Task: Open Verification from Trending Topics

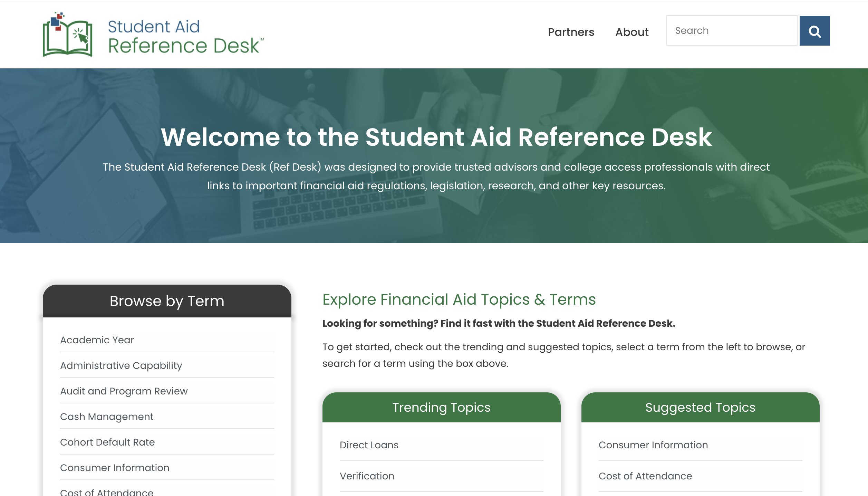Action: coord(367,476)
